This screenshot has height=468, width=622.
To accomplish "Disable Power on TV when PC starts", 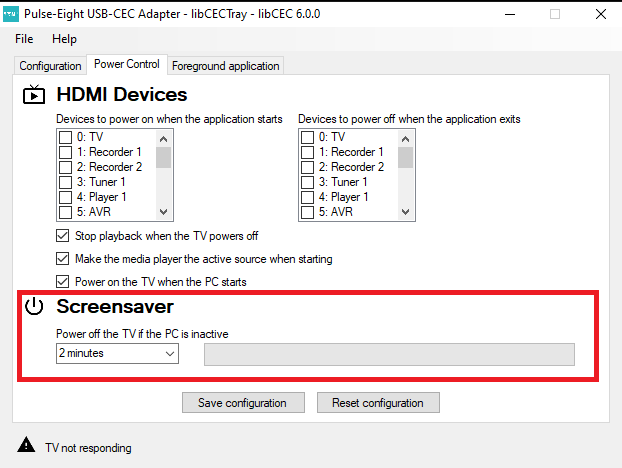I will coord(64,282).
